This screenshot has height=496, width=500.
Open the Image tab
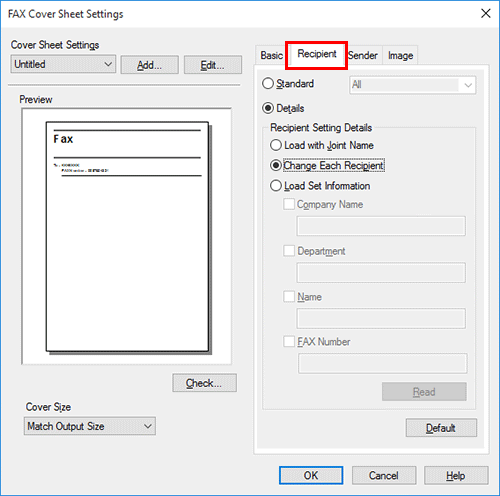point(400,55)
